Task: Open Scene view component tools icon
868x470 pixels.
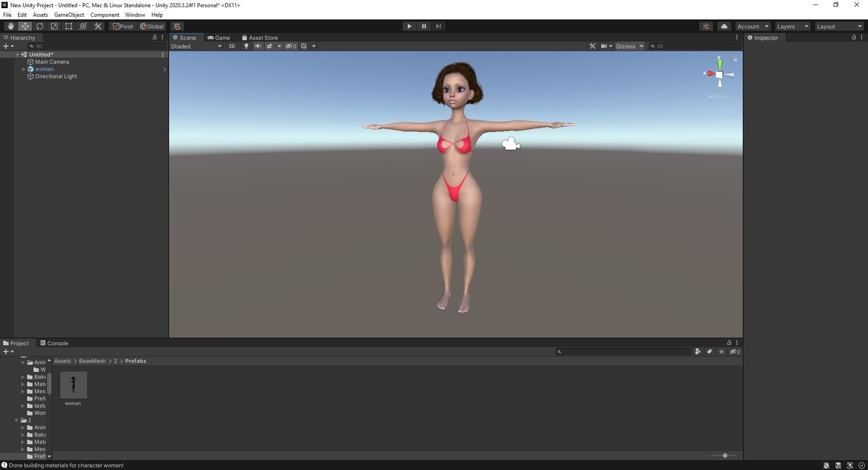Action: pyautogui.click(x=592, y=46)
